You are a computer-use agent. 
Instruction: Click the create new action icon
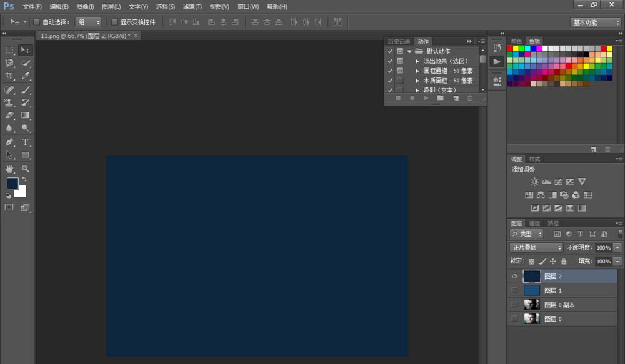pyautogui.click(x=455, y=98)
